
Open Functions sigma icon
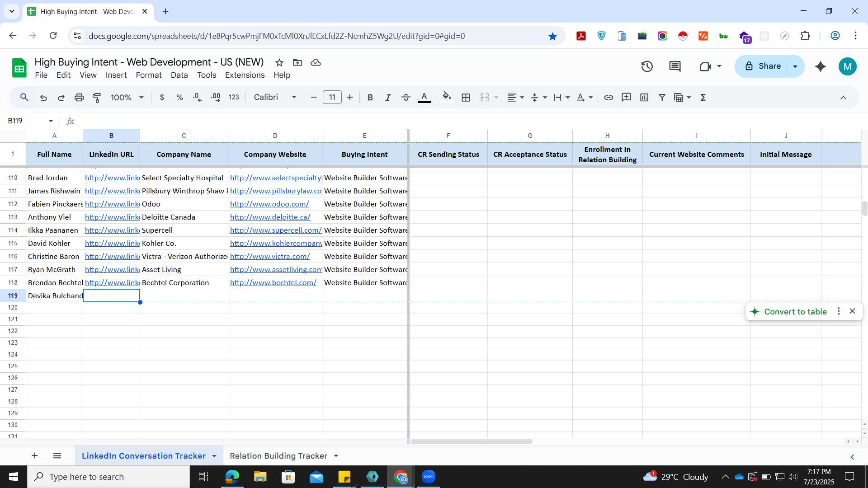[703, 97]
